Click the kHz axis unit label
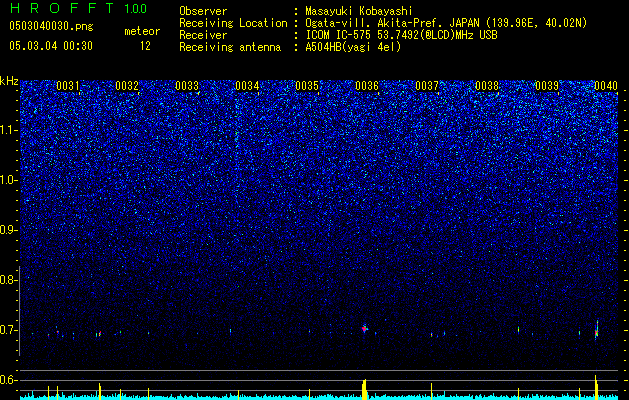The image size is (629, 400). coord(9,81)
